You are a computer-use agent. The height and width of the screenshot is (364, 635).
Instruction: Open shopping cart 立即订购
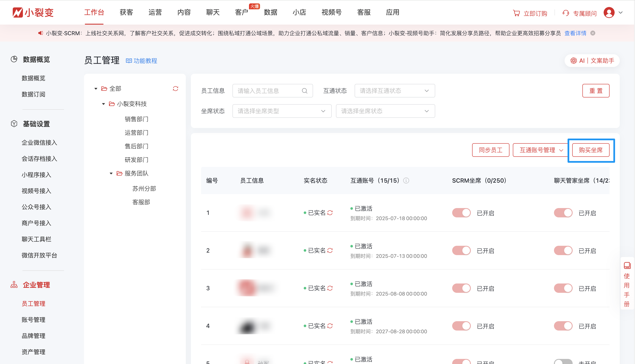(x=530, y=13)
